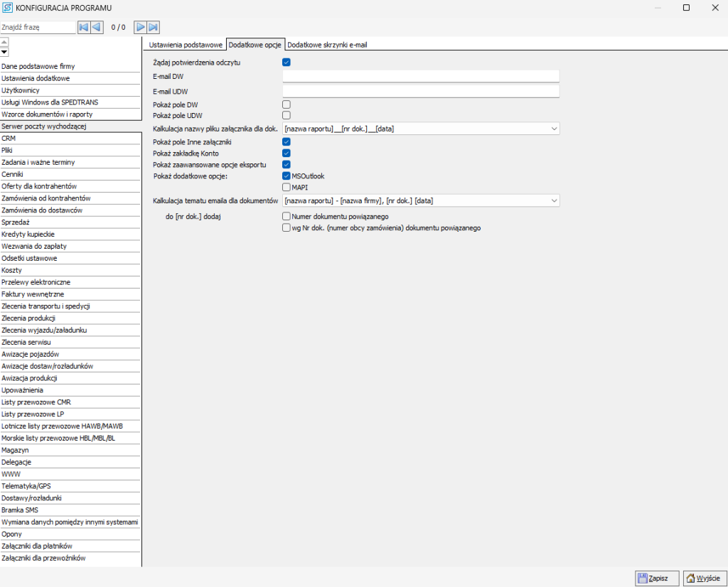Screen dimensions: 728x587
Task: Go to the previous search result arrow
Action: point(97,27)
